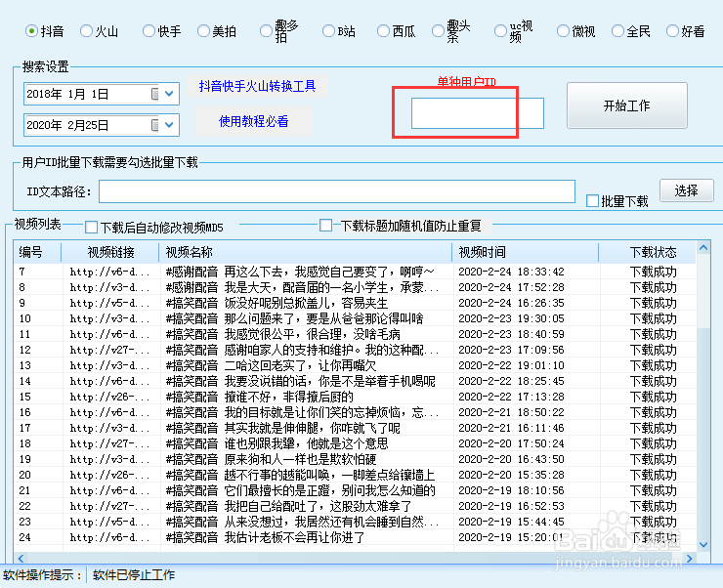Viewport: 723px width, 588px height.
Task: Click the 选择 file button
Action: (x=687, y=190)
